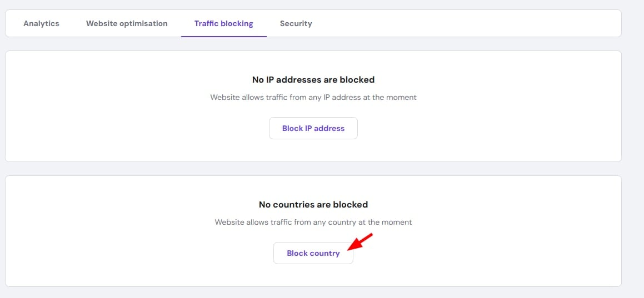This screenshot has height=298, width=644.
Task: Click the Block country button
Action: click(313, 253)
